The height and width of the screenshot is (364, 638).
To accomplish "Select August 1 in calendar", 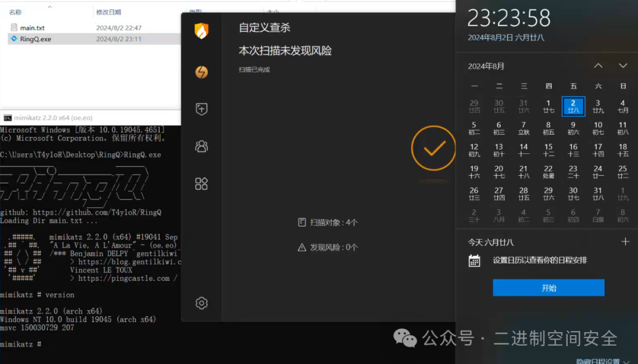I will click(x=548, y=106).
